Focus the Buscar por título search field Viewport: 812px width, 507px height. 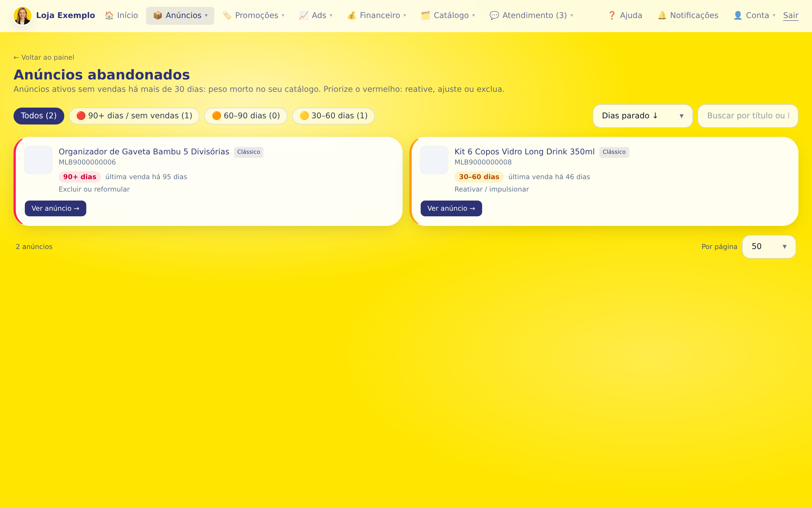[x=748, y=116]
